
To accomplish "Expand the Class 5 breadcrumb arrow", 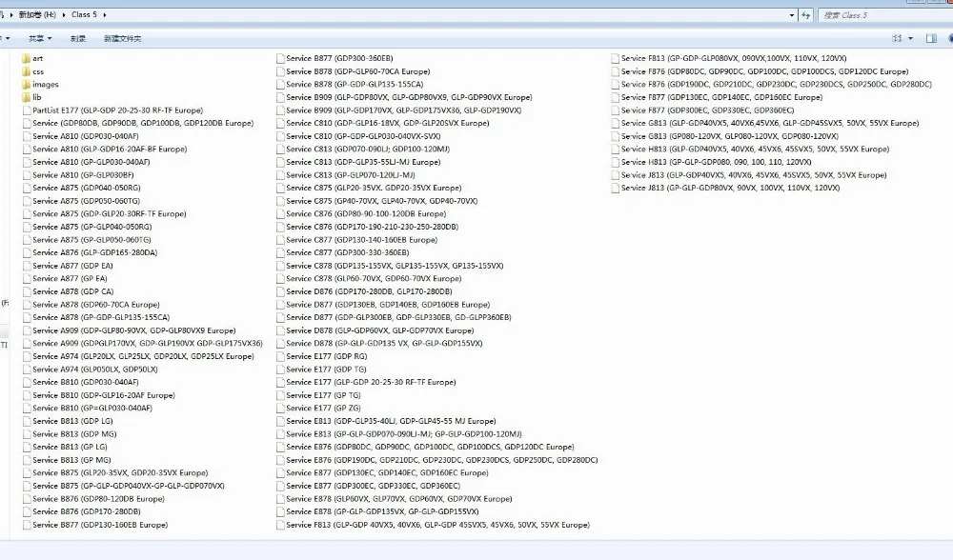I will pyautogui.click(x=105, y=14).
